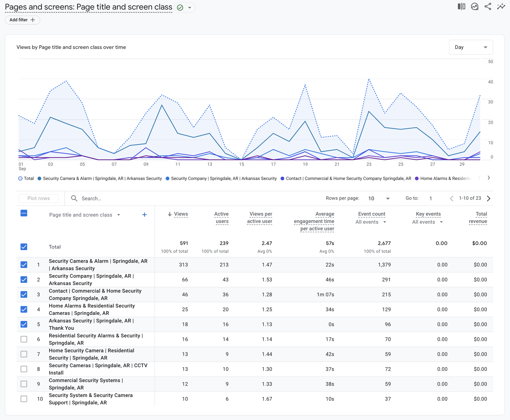Uncheck row 3 Contact page checkbox
Image resolution: width=510 pixels, height=420 pixels.
point(24,295)
